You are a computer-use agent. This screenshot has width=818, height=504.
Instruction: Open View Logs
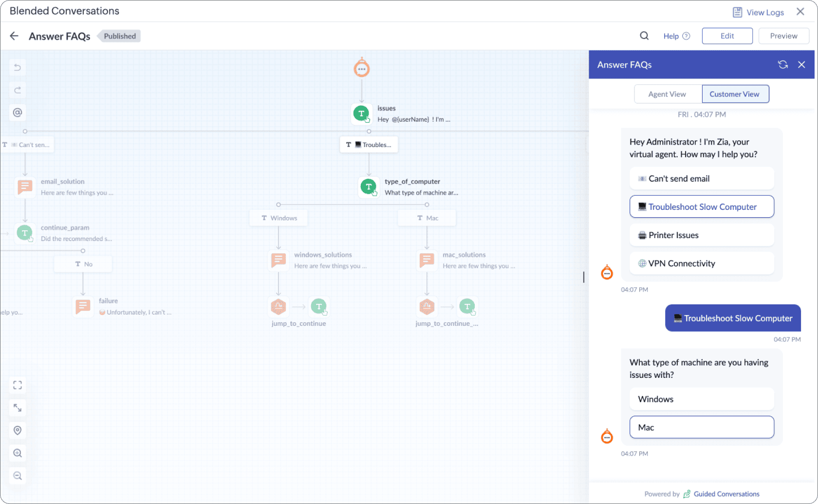[759, 12]
